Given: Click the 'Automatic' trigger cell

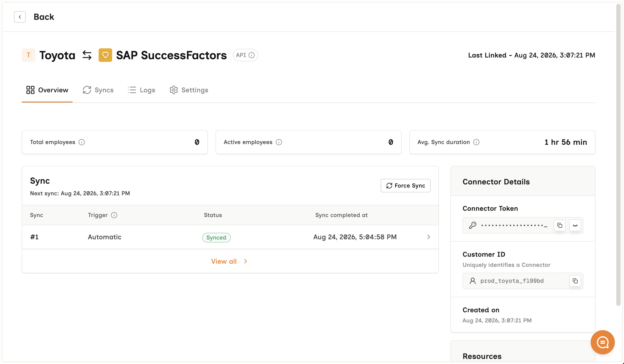Looking at the screenshot, I should click(x=104, y=237).
